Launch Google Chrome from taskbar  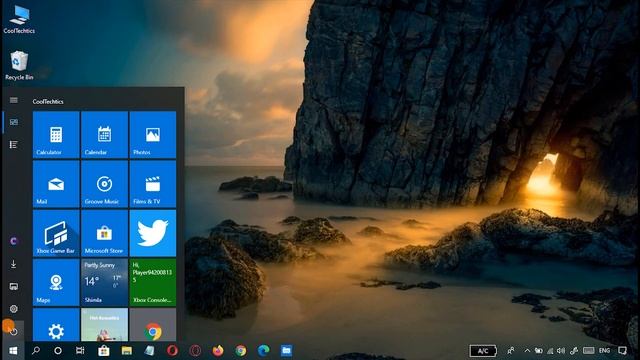pyautogui.click(x=241, y=351)
